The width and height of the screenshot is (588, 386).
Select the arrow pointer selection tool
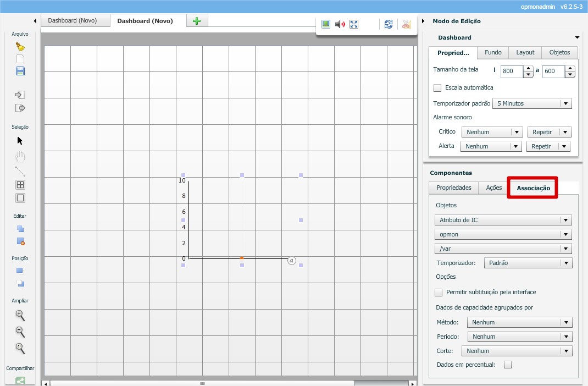tap(20, 140)
